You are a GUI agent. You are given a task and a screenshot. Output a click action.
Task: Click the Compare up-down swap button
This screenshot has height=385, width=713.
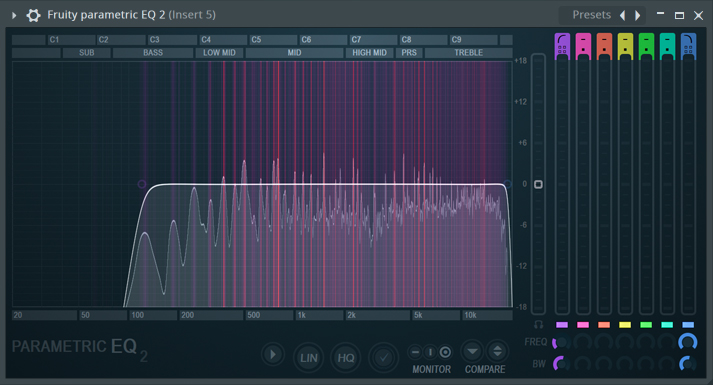point(497,351)
